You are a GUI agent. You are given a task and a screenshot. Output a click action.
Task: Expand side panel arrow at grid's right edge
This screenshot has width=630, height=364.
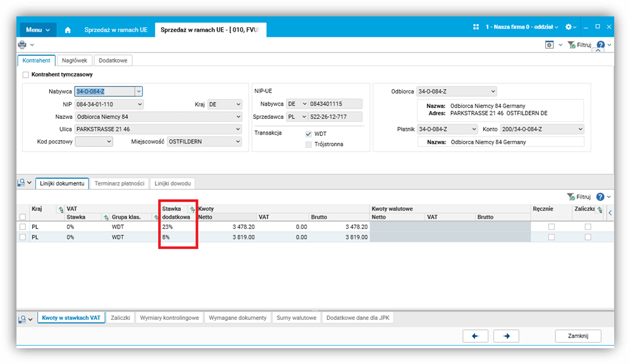[x=610, y=213]
